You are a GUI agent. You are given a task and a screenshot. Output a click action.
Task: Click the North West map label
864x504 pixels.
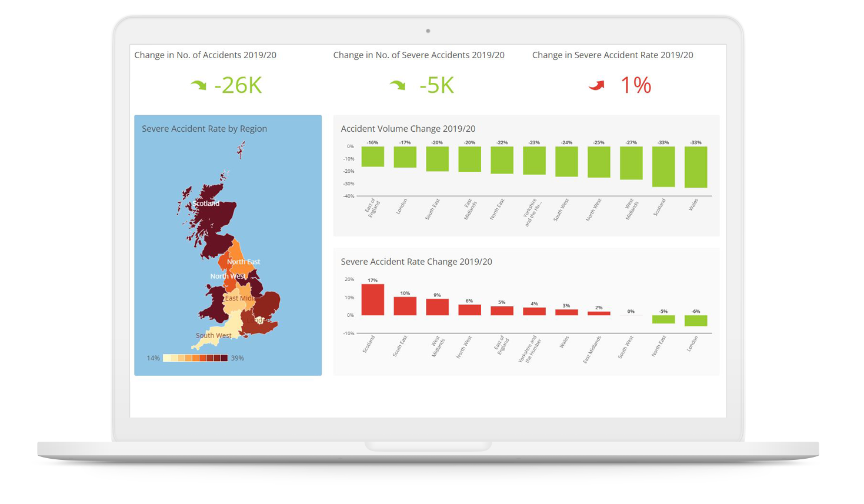coord(227,276)
